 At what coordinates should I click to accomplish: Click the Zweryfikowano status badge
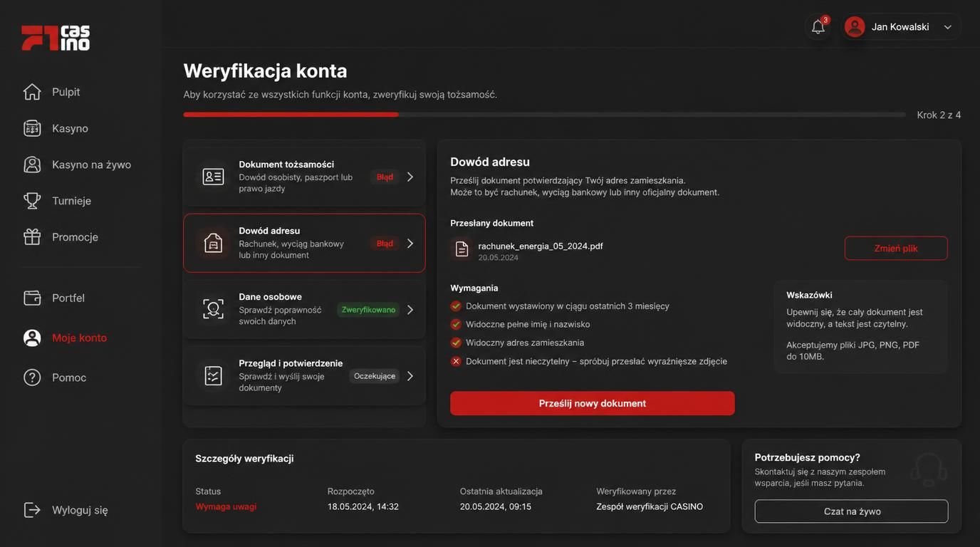[x=368, y=310]
